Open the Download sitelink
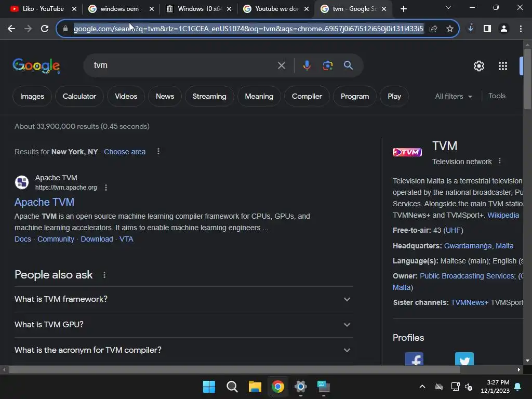Viewport: 532px width, 399px height. click(97, 239)
